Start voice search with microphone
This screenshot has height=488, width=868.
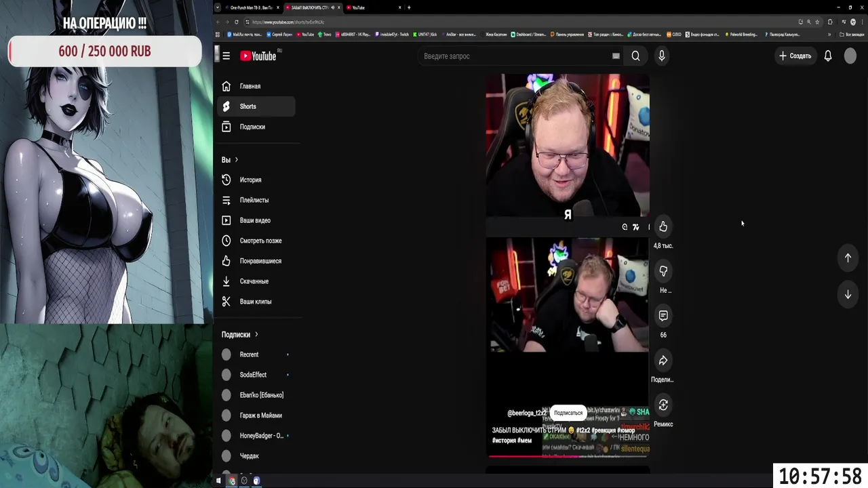click(x=662, y=56)
